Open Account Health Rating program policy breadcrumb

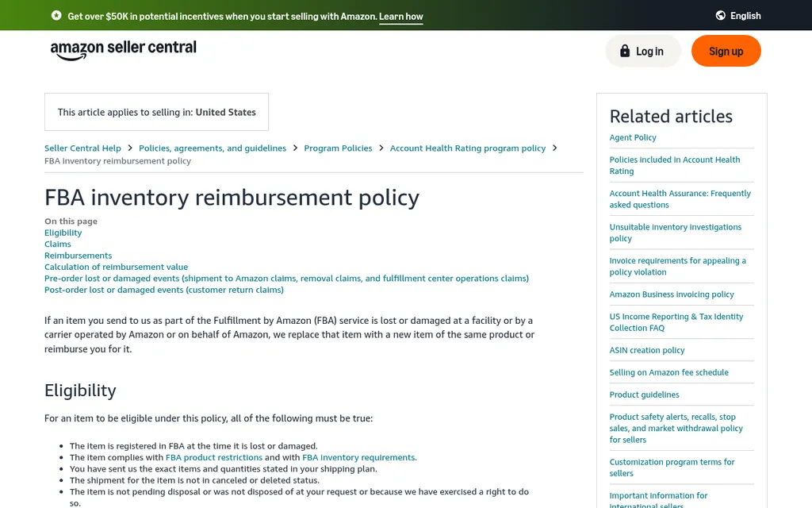tap(468, 148)
